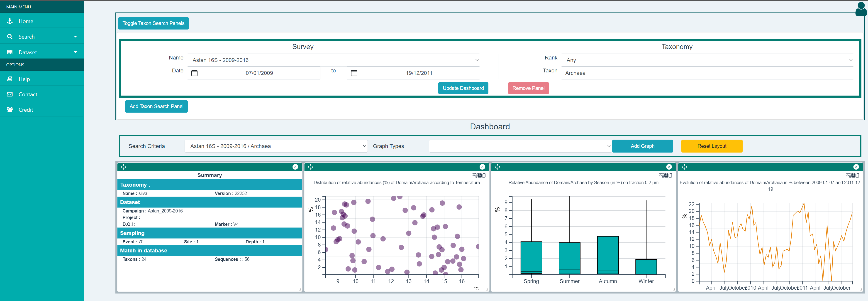The height and width of the screenshot is (301, 868).
Task: Expand the Survey Name dropdown
Action: tap(333, 60)
